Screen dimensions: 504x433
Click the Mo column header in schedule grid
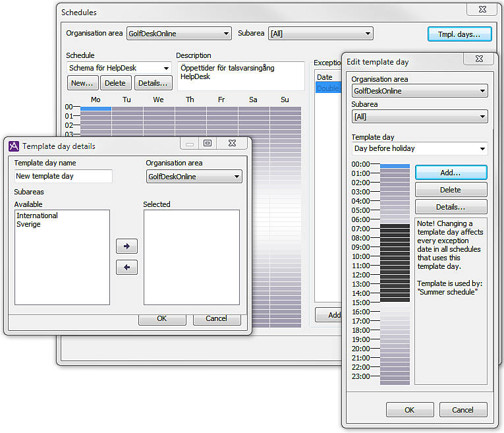pyautogui.click(x=96, y=100)
